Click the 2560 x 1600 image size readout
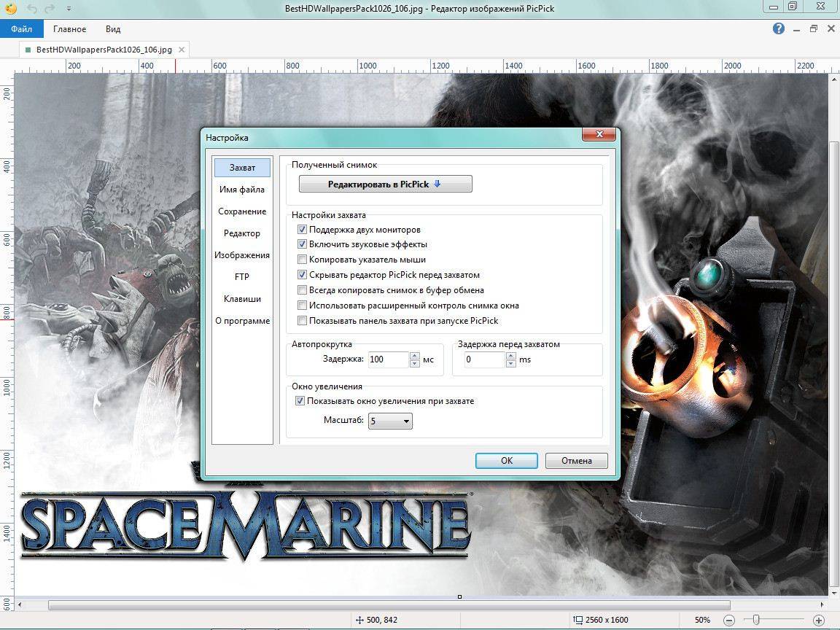This screenshot has height=630, width=840. tap(607, 620)
